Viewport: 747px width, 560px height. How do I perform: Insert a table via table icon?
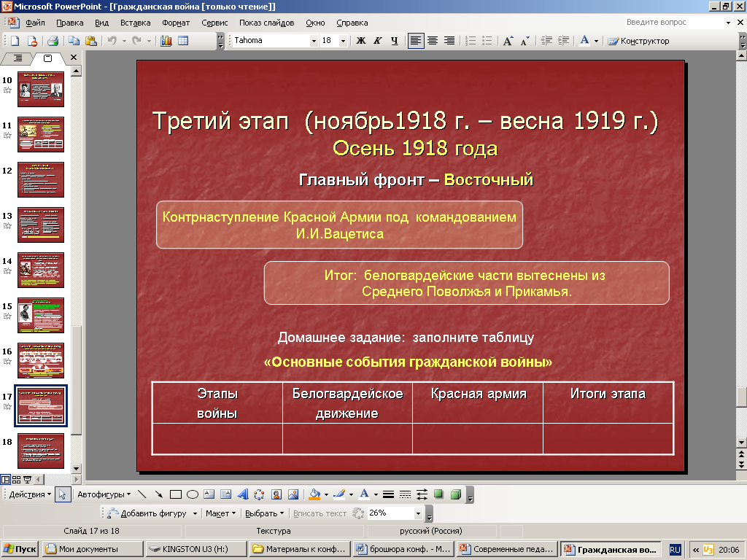[x=183, y=41]
